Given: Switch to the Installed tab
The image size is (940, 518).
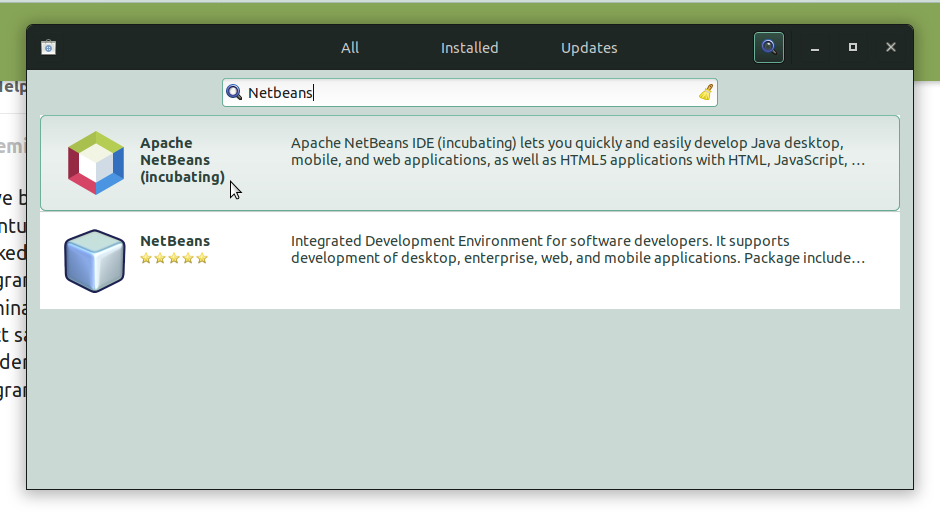Looking at the screenshot, I should 469,48.
